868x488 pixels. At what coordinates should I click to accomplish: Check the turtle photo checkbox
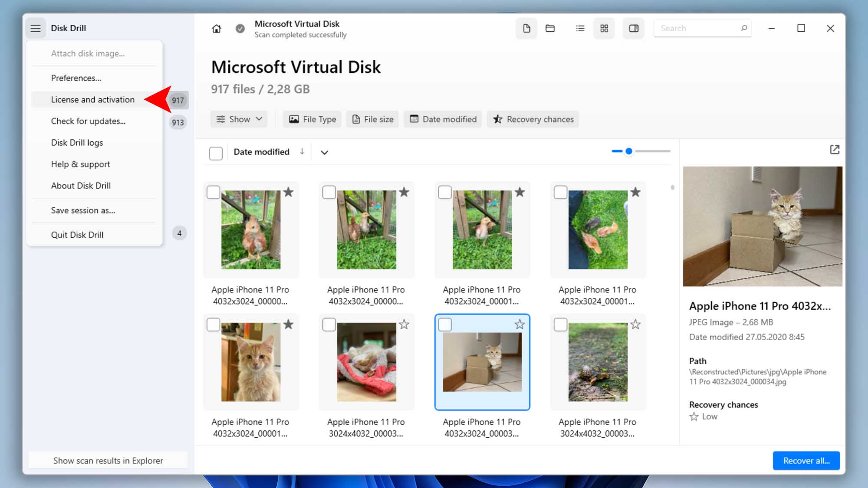click(561, 324)
